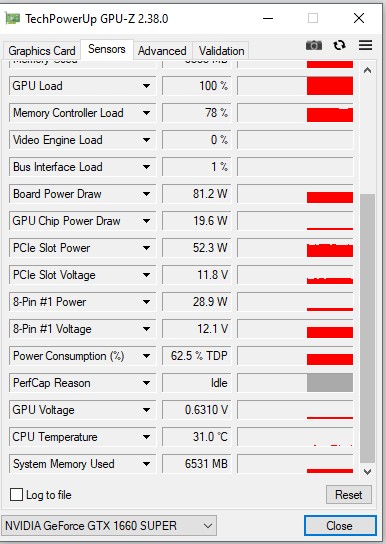Click the Bus Interface Load value 1 %
The width and height of the screenshot is (386, 544).
[197, 167]
